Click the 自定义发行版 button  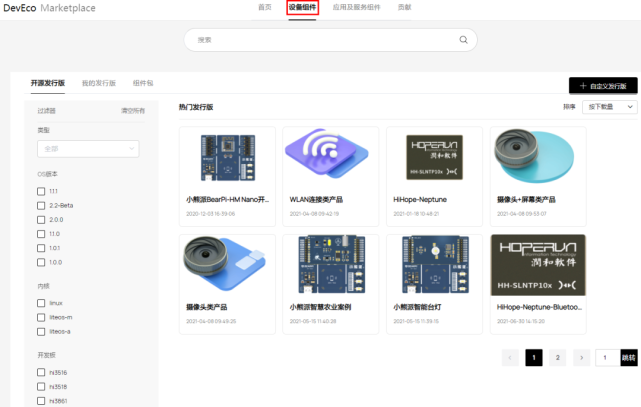click(x=603, y=86)
